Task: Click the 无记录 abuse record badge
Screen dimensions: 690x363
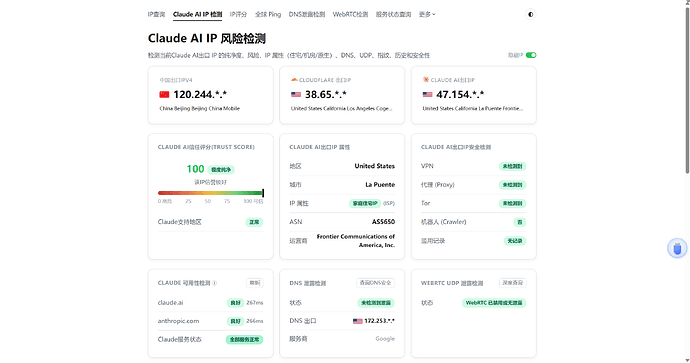Action: click(x=515, y=241)
